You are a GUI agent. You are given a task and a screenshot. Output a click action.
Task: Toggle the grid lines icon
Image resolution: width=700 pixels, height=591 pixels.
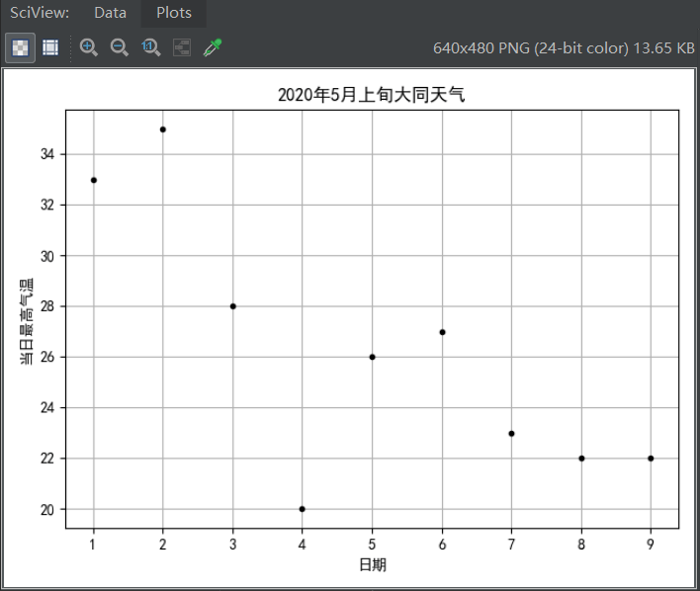tap(50, 47)
